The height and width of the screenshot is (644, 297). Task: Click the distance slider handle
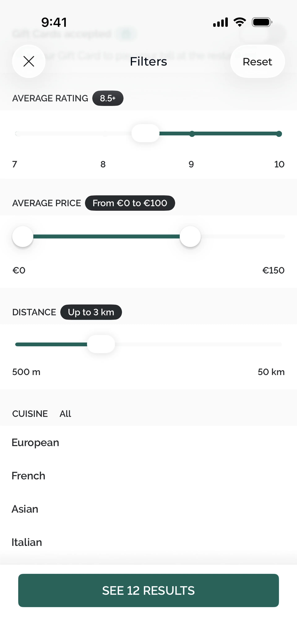101,344
